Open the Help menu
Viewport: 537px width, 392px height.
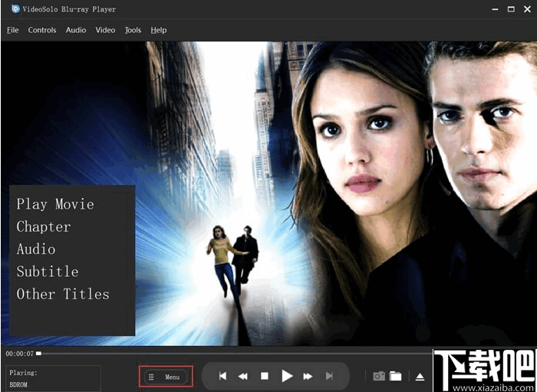[x=159, y=30]
